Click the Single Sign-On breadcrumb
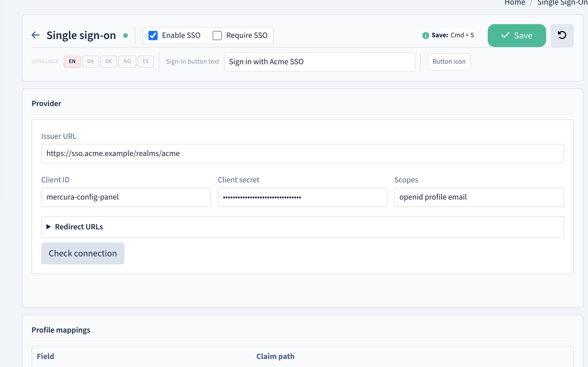 [x=562, y=3]
